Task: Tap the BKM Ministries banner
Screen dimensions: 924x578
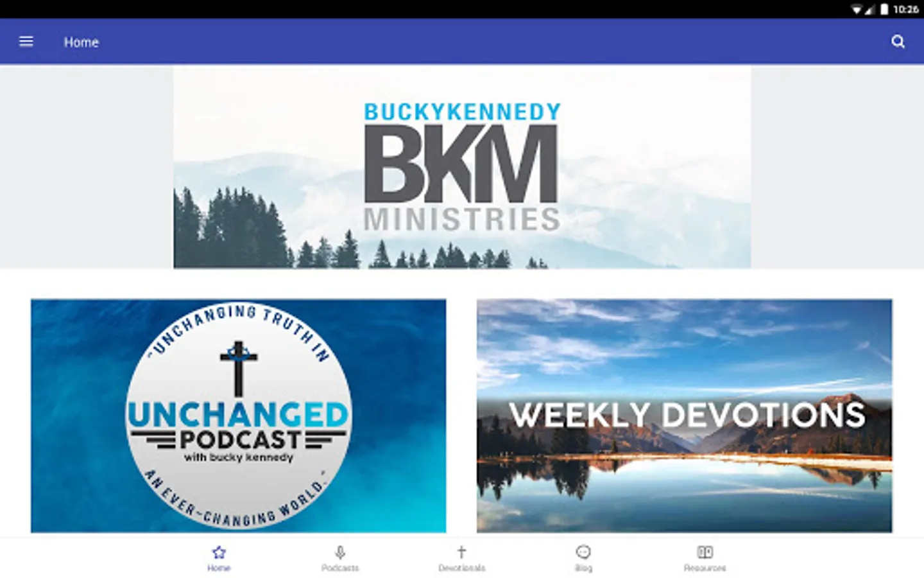Action: click(x=462, y=167)
